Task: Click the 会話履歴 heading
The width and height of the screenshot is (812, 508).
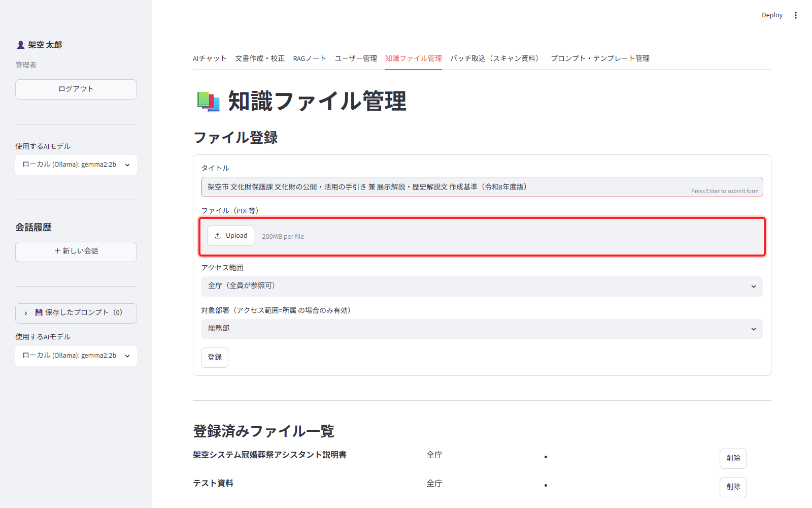Action: click(33, 227)
